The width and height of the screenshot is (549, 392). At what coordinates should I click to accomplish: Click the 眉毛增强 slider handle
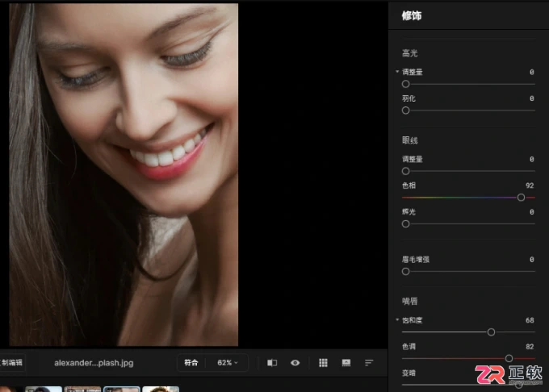point(405,271)
